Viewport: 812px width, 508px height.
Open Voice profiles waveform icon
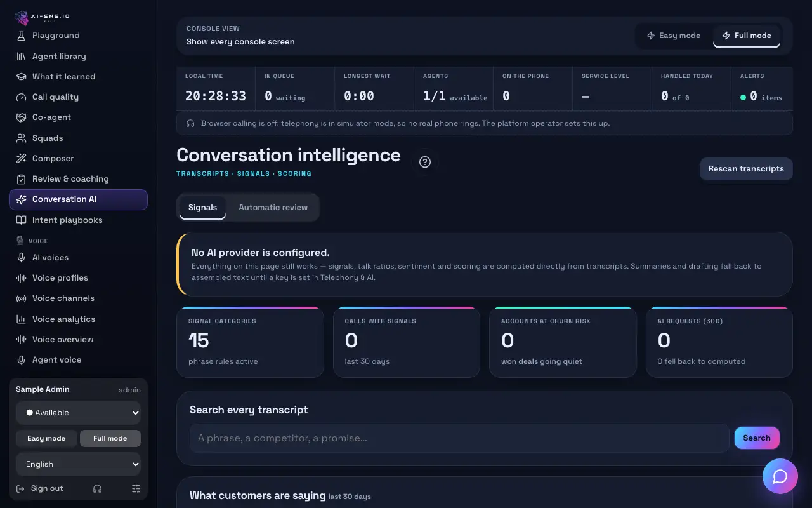(21, 277)
